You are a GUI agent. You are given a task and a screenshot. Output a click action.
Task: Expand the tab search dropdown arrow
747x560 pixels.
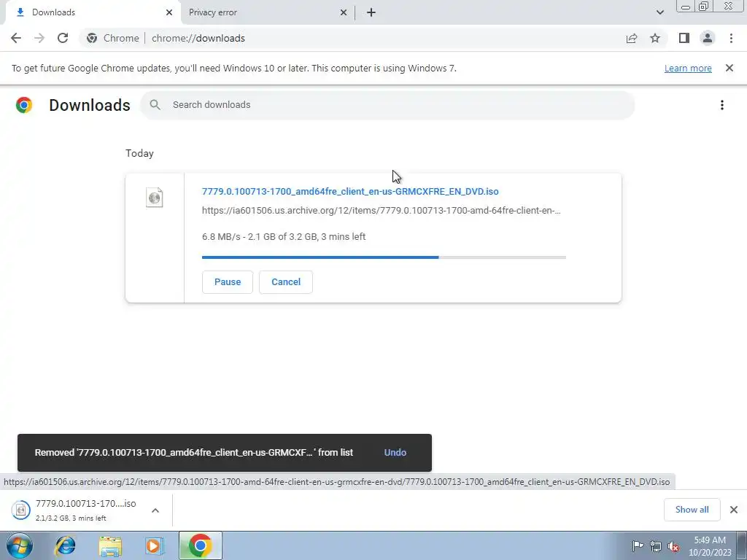click(659, 12)
